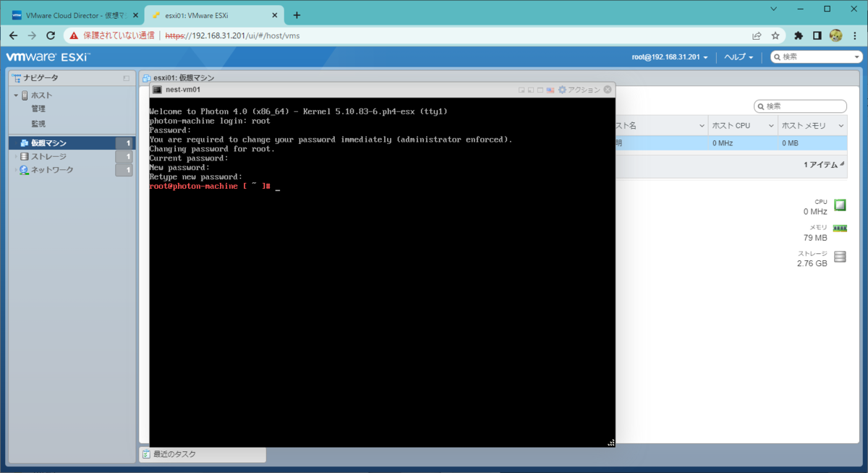Expand the ストレージ tree node arrow
Image resolution: width=868 pixels, height=473 pixels.
[x=16, y=156]
